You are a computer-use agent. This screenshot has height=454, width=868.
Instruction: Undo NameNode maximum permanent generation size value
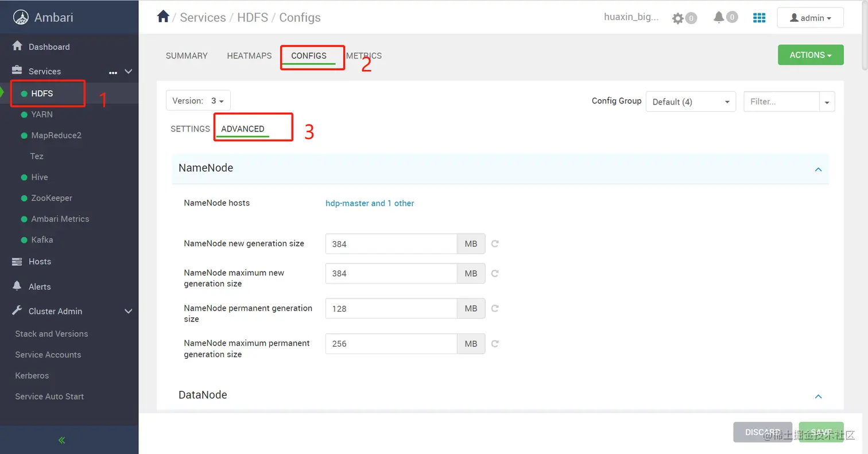point(495,344)
